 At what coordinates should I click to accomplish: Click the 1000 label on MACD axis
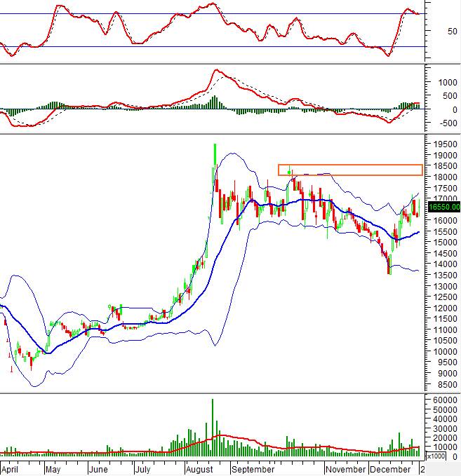click(445, 82)
